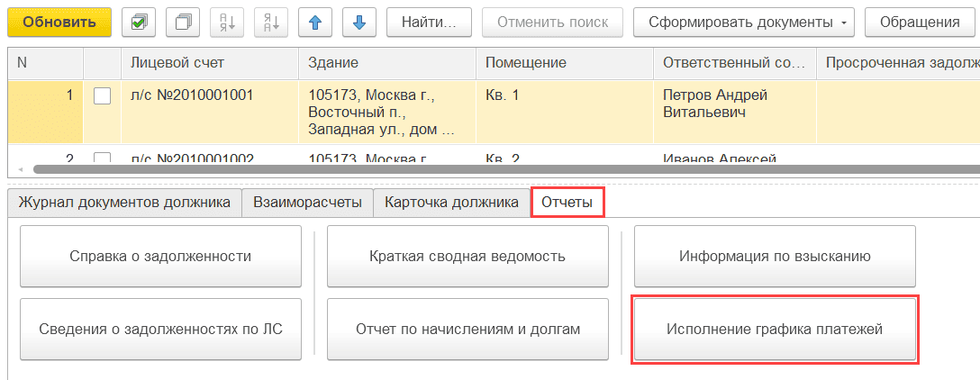The height and width of the screenshot is (380, 980).
Task: Select the Карточка должника tab
Action: coord(451,203)
